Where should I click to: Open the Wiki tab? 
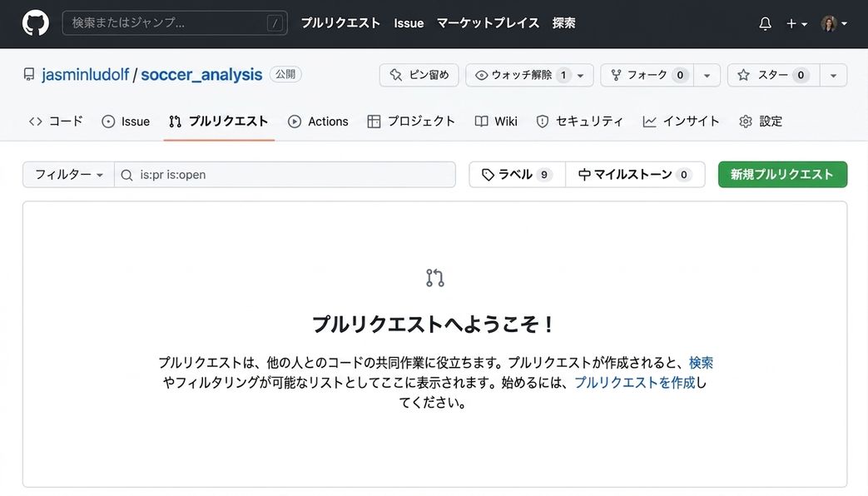click(496, 122)
